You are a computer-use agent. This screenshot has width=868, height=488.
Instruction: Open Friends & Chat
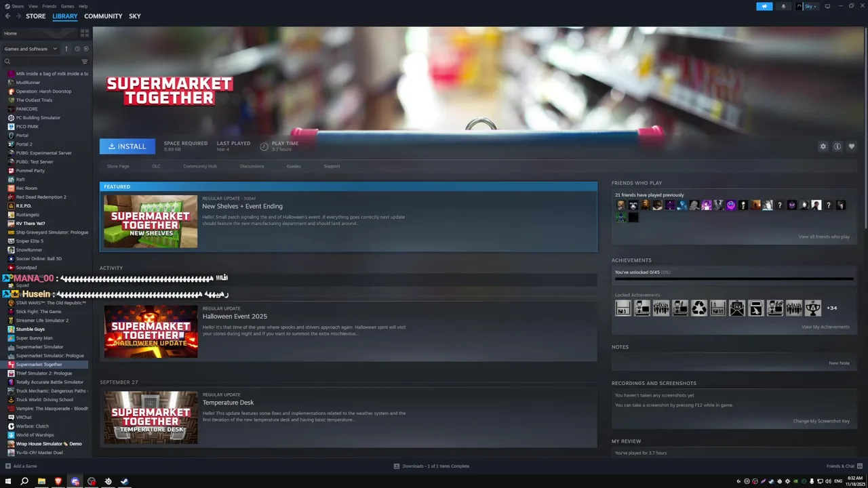coord(844,466)
